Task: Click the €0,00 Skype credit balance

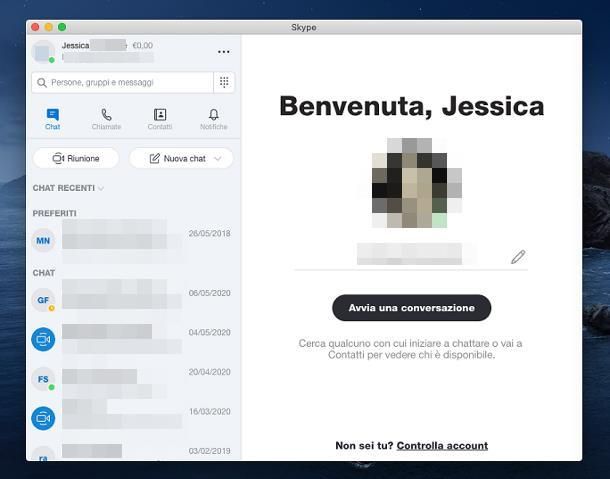Action: click(142, 46)
